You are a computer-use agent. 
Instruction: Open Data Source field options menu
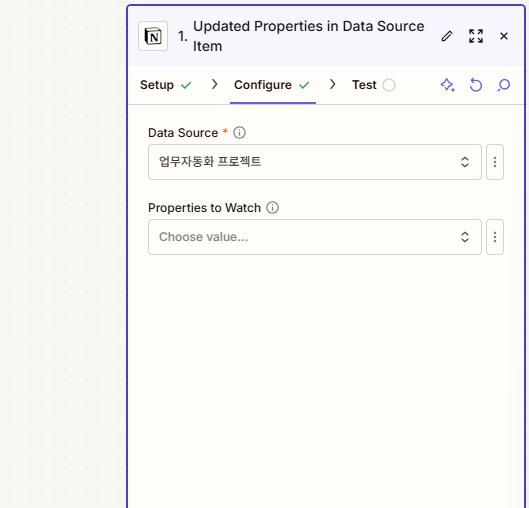click(x=495, y=162)
